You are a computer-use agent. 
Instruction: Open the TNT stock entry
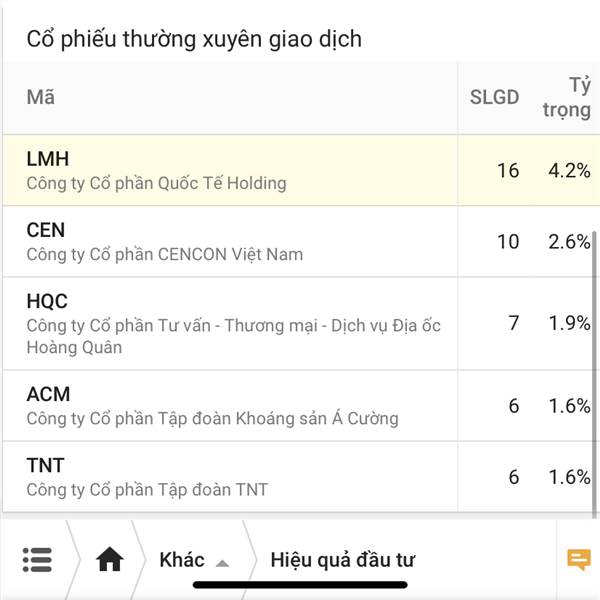click(x=301, y=476)
